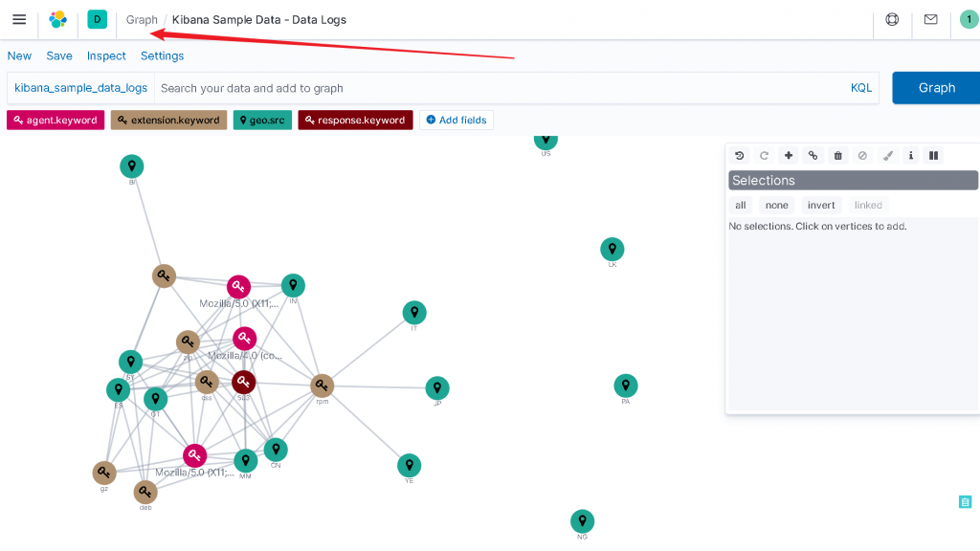Click the Add fields button

click(457, 120)
